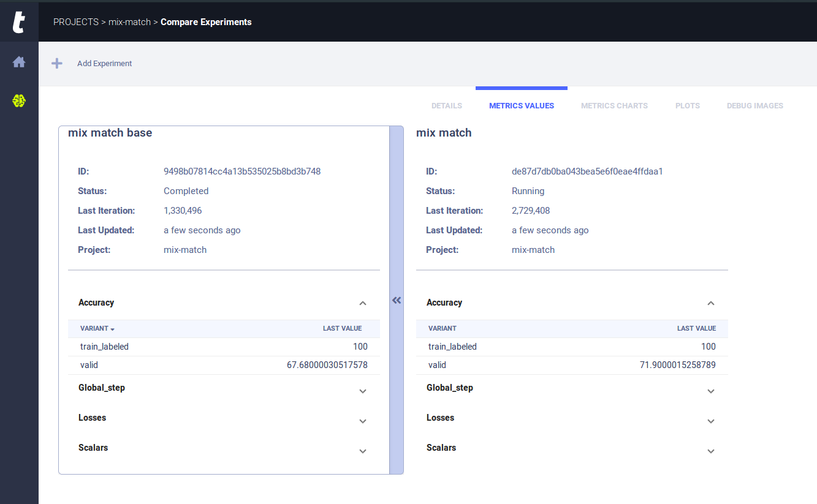Switch to the Metrics Charts tab
817x504 pixels.
(x=614, y=106)
